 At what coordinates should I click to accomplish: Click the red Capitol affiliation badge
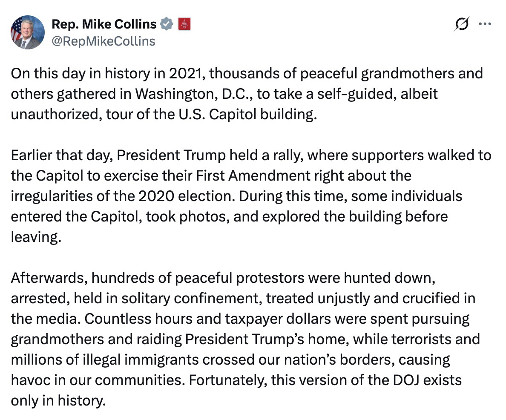184,24
